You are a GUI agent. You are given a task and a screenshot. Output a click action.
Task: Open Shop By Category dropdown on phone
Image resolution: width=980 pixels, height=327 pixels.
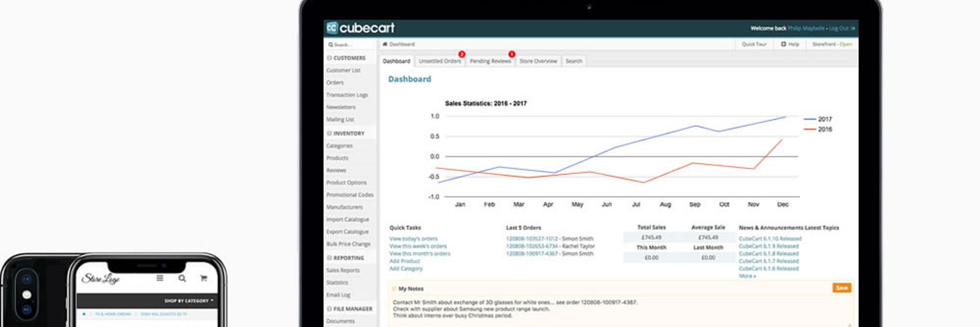[189, 301]
